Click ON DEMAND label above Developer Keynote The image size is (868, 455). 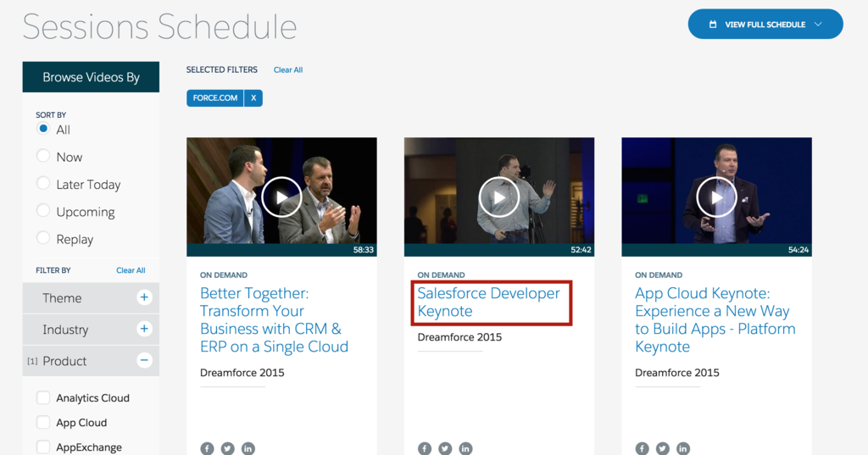point(441,275)
